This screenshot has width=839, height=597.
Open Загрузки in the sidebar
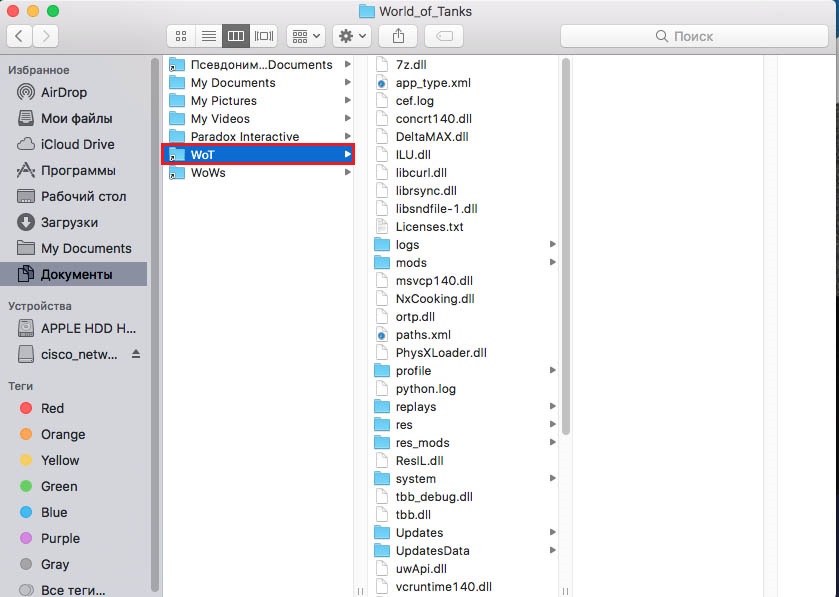click(74, 223)
